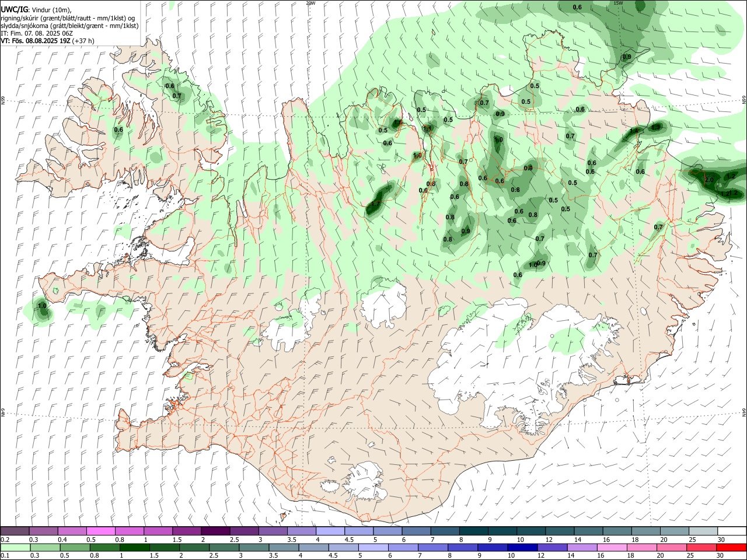Image resolution: width=747 pixels, height=560 pixels.
Task: Click the light gray snow swatch between 25 and 30
Action: [702, 531]
